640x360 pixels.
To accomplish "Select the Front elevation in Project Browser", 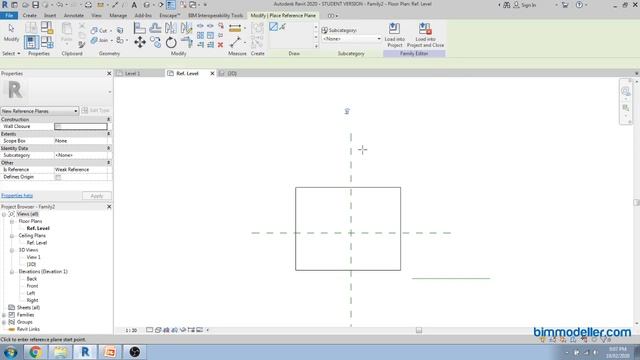I will (x=32, y=286).
